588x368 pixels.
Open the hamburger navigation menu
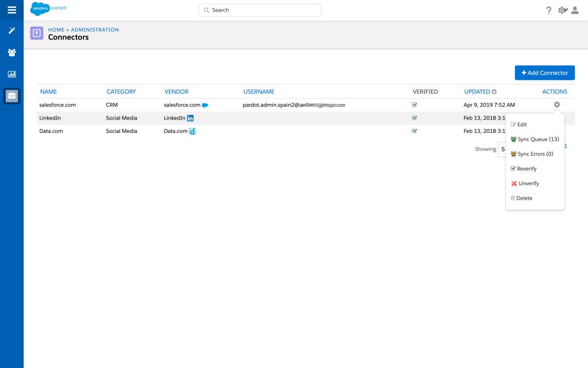[x=11, y=10]
